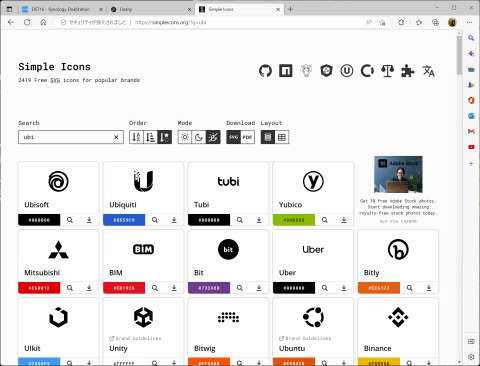Open Ubuntu Brand Guidelines link

305,338
